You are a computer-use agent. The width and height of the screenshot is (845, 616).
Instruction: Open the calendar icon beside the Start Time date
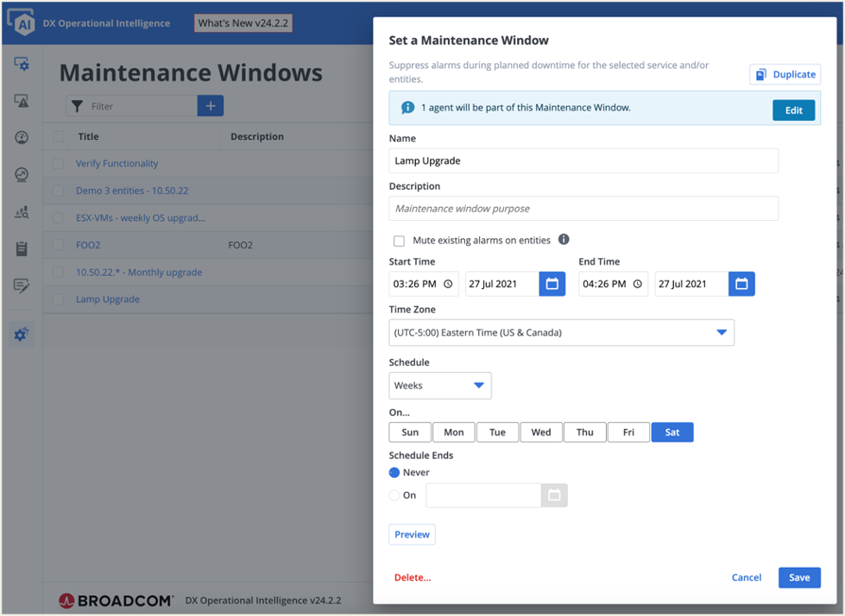[x=552, y=283]
